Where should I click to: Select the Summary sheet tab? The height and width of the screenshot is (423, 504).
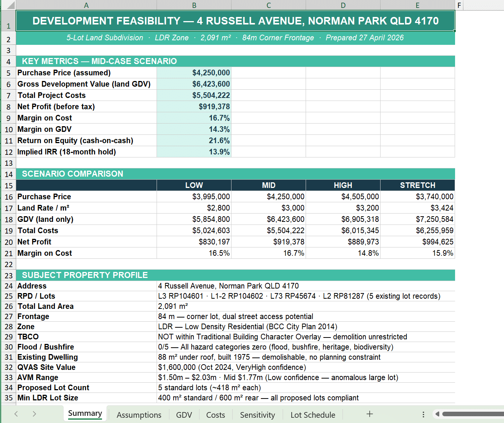point(85,414)
